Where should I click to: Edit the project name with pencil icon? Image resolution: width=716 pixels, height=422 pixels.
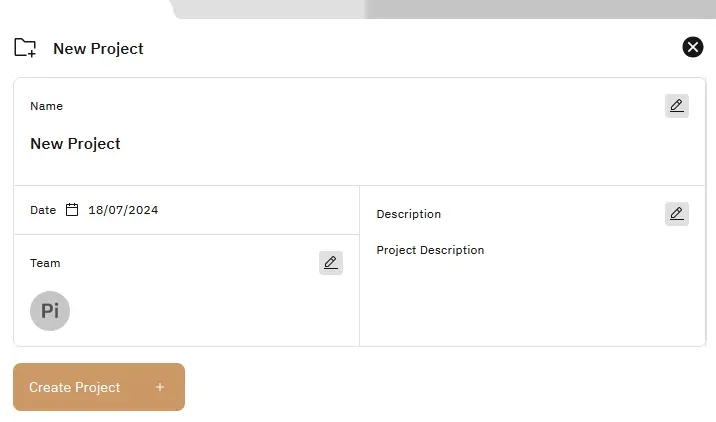tap(677, 106)
